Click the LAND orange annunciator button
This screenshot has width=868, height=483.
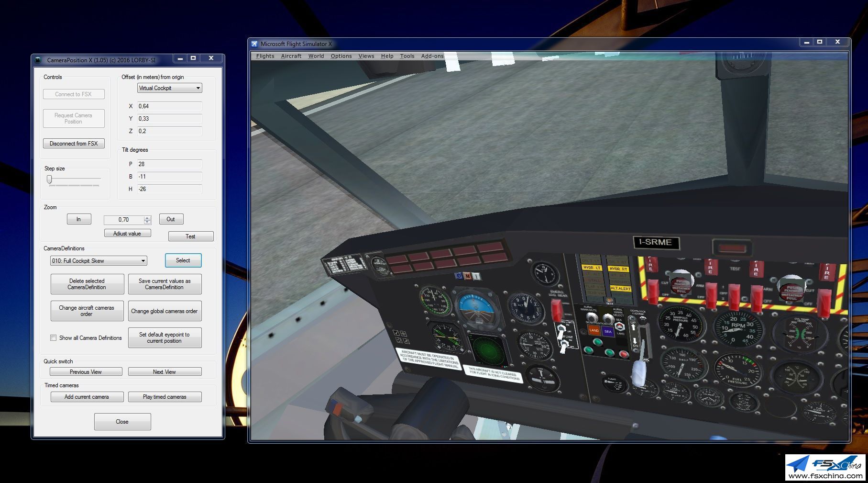pyautogui.click(x=594, y=330)
